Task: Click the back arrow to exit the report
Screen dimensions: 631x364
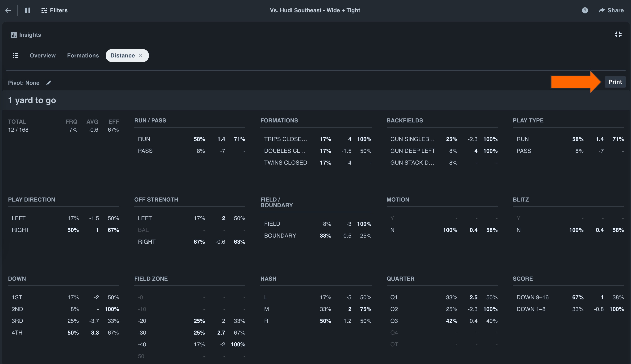Action: point(8,10)
